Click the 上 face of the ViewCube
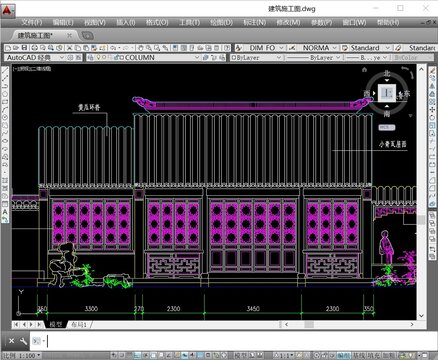The height and width of the screenshot is (360, 438). coord(387,93)
